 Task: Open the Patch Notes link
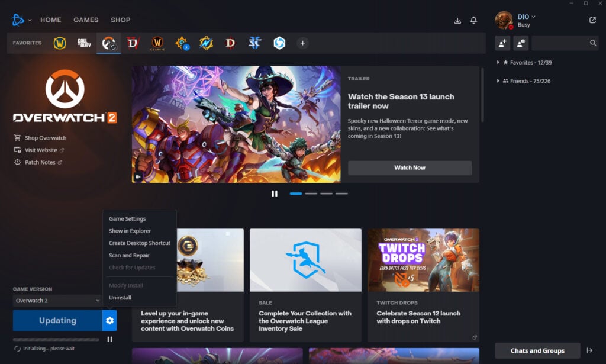[x=41, y=162]
